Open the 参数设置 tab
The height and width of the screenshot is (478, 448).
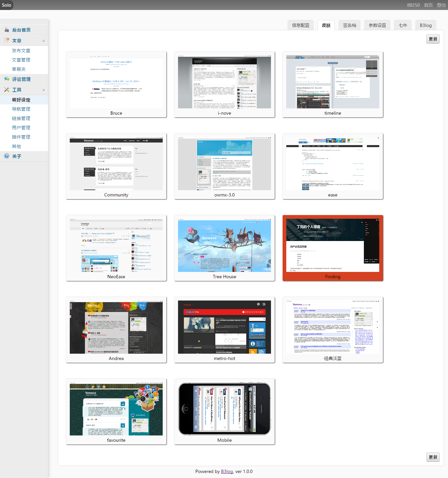(x=377, y=25)
